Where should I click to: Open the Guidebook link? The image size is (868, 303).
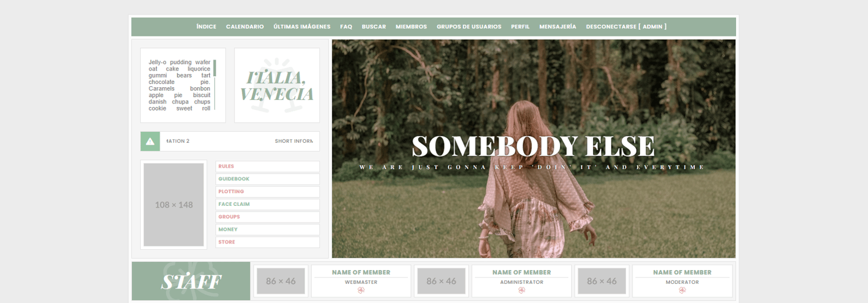267,179
